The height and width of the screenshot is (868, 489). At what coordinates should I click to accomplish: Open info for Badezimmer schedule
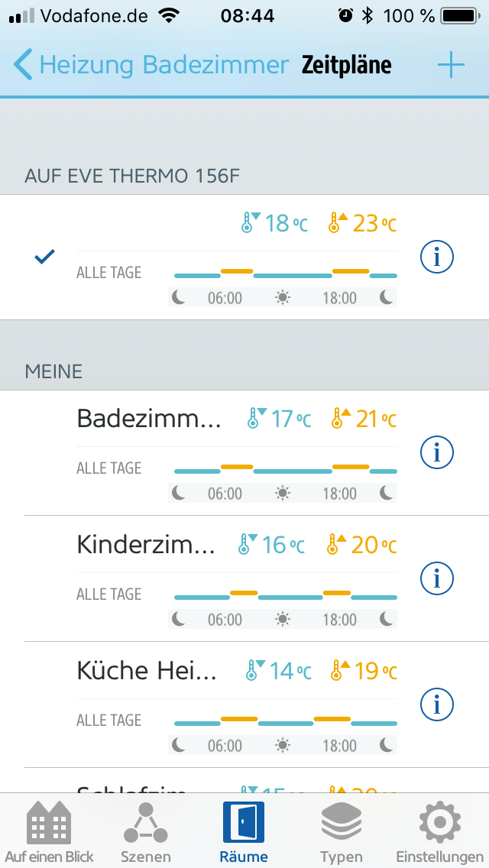(437, 453)
